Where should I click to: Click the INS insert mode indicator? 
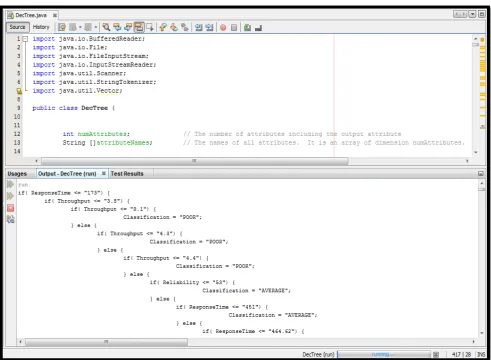click(x=481, y=354)
